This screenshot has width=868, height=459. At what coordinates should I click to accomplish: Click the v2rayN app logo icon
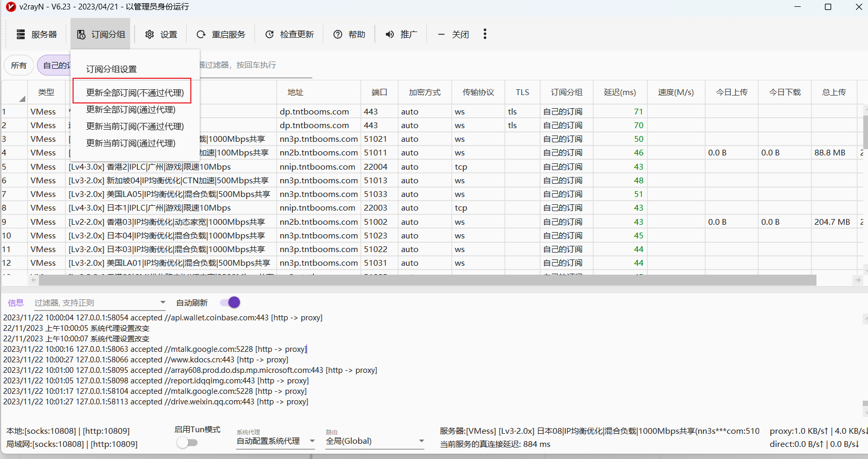[11, 7]
